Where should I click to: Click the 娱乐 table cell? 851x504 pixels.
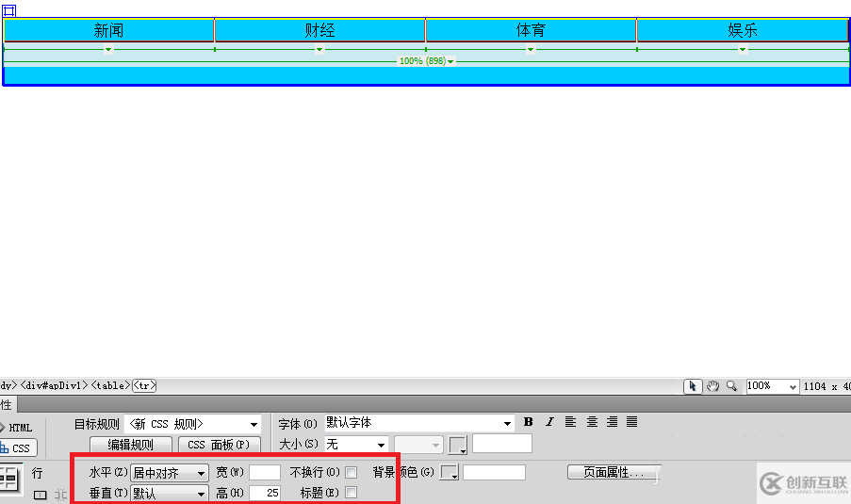[743, 30]
